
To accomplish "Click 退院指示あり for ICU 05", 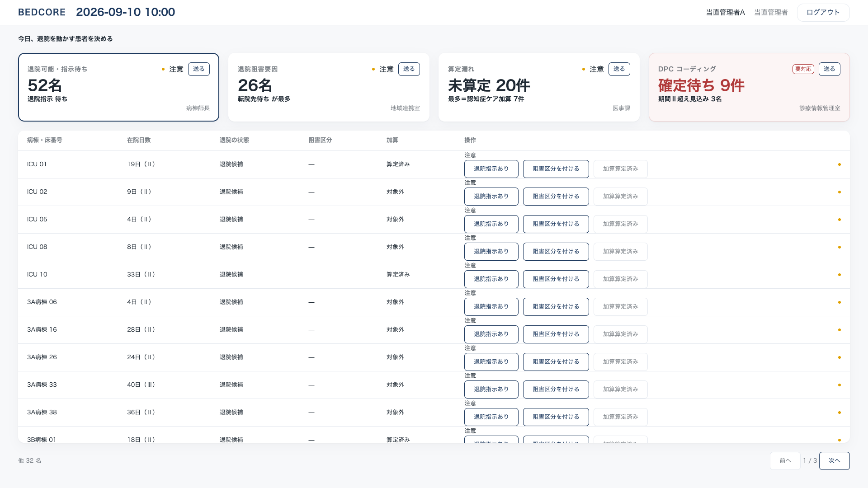I will click(491, 224).
